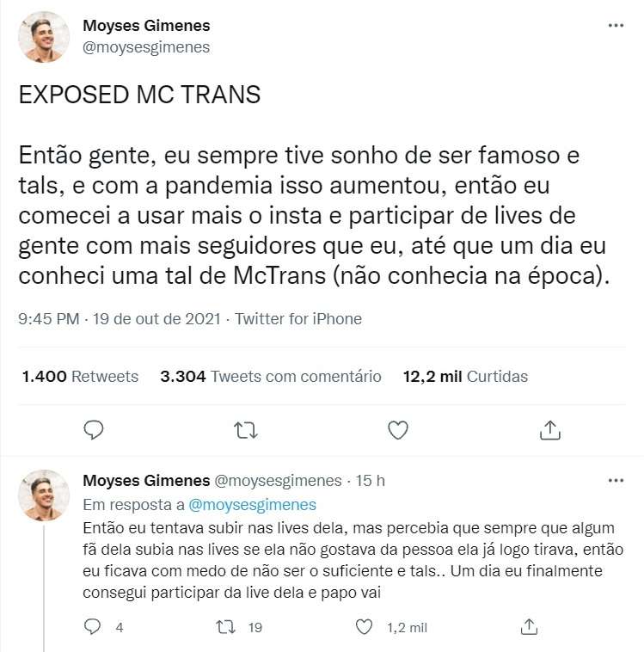Share the reply tweet
The height and width of the screenshot is (652, 644).
click(x=530, y=627)
